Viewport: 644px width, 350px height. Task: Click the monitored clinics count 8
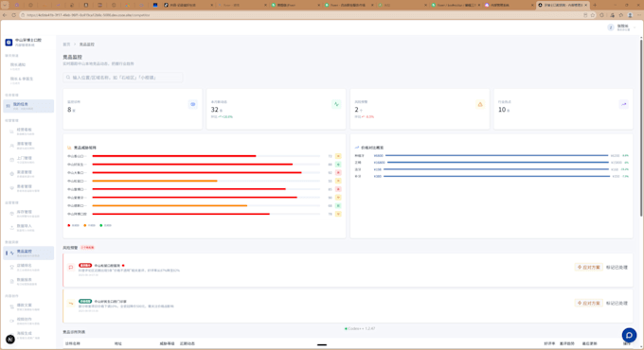(x=69, y=110)
